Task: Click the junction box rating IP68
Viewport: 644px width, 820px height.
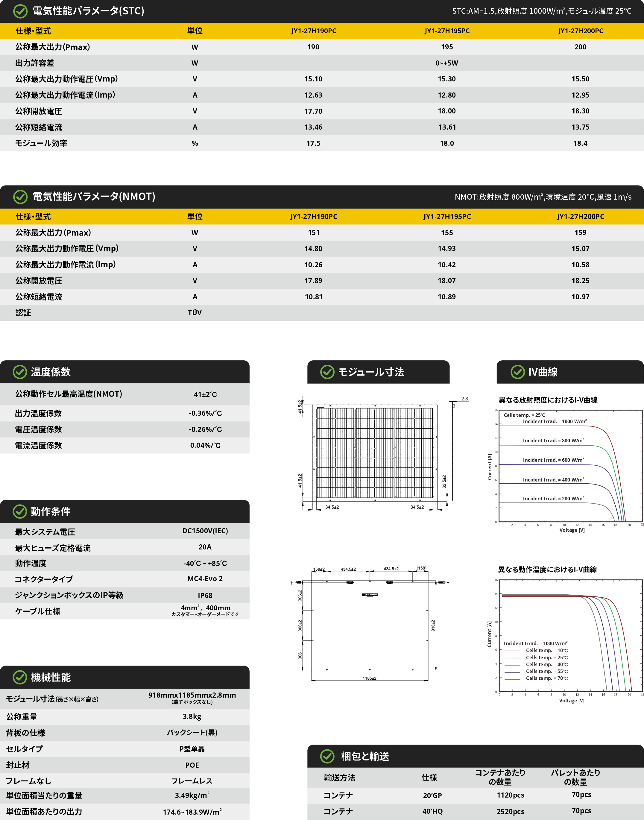Action: [205, 596]
